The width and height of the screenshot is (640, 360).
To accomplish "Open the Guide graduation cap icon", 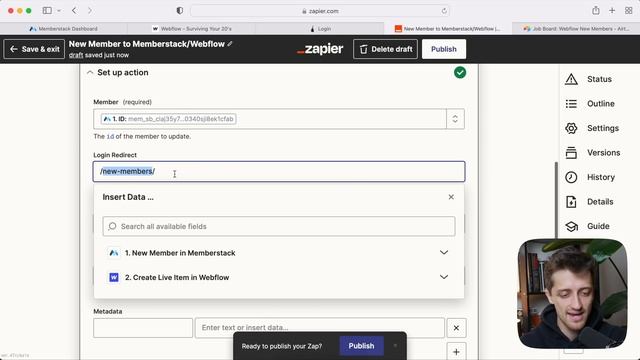I will [571, 226].
